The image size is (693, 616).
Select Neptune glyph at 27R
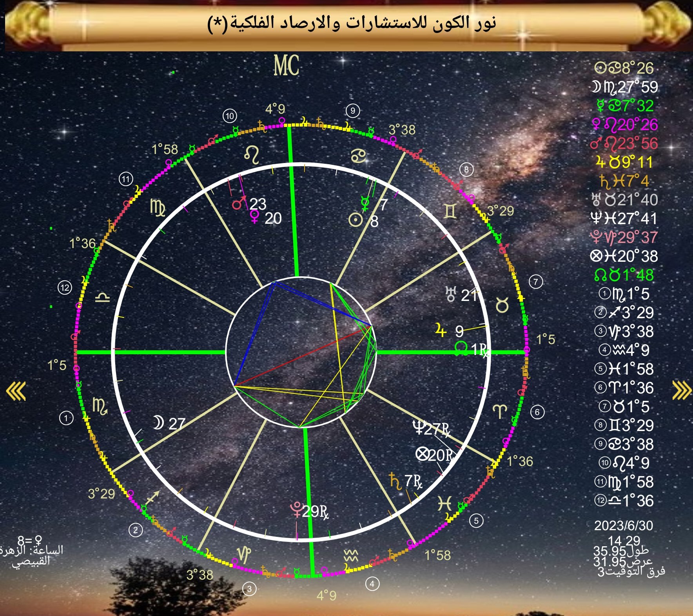(419, 428)
